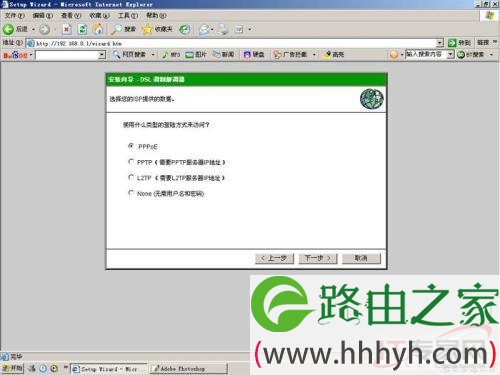This screenshot has width=500, height=375.
Task: Open the File menu (文件)
Action: [14, 16]
